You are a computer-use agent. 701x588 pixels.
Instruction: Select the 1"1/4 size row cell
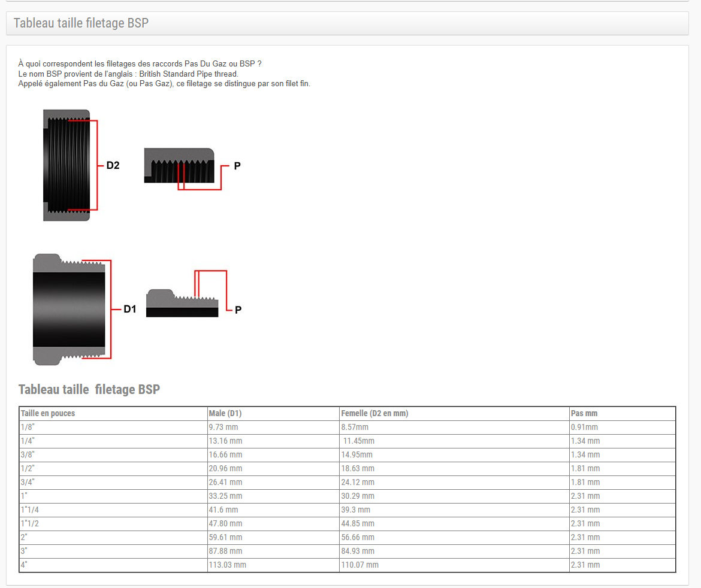[30, 510]
